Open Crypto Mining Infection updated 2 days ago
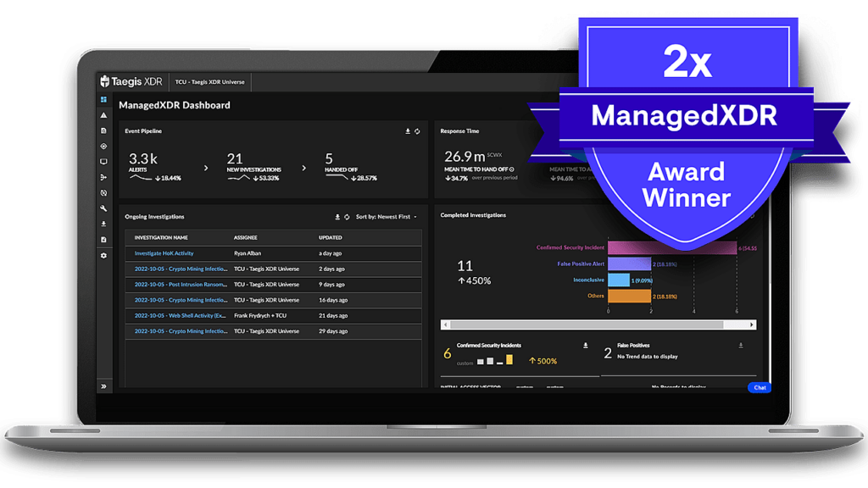868x488 pixels. pos(181,269)
